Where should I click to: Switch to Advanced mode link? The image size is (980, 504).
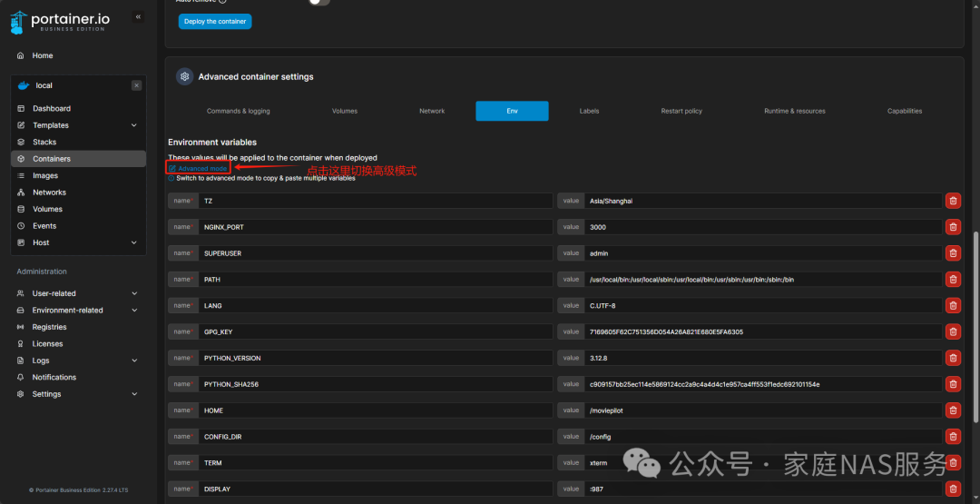point(198,169)
